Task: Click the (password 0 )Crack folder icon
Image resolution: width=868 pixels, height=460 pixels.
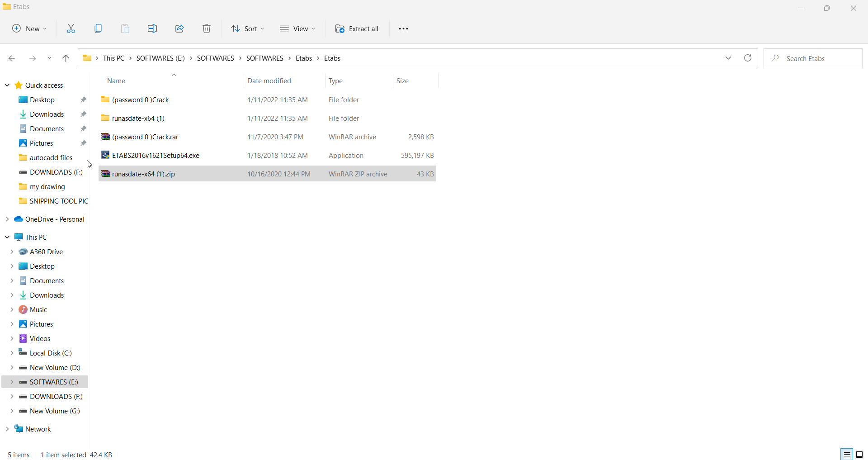Action: coord(105,100)
